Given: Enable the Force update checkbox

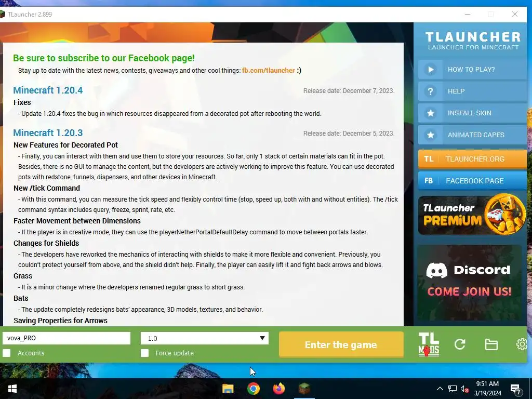Looking at the screenshot, I should (144, 353).
